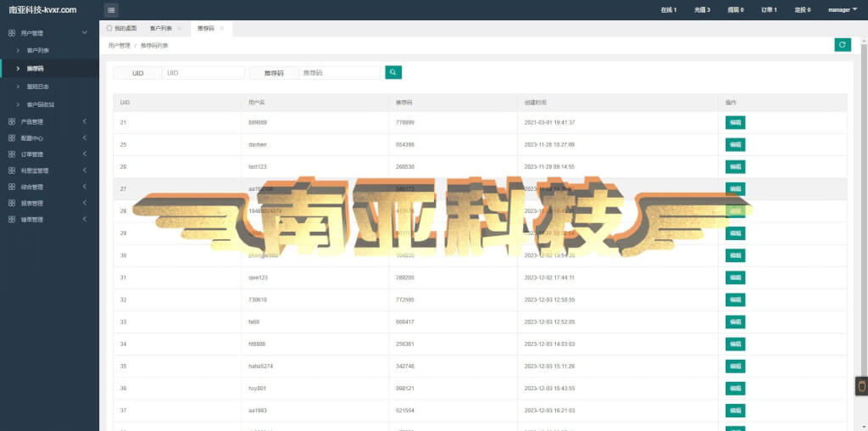
Task: Click the grid icon beside 配置中心
Action: click(12, 138)
